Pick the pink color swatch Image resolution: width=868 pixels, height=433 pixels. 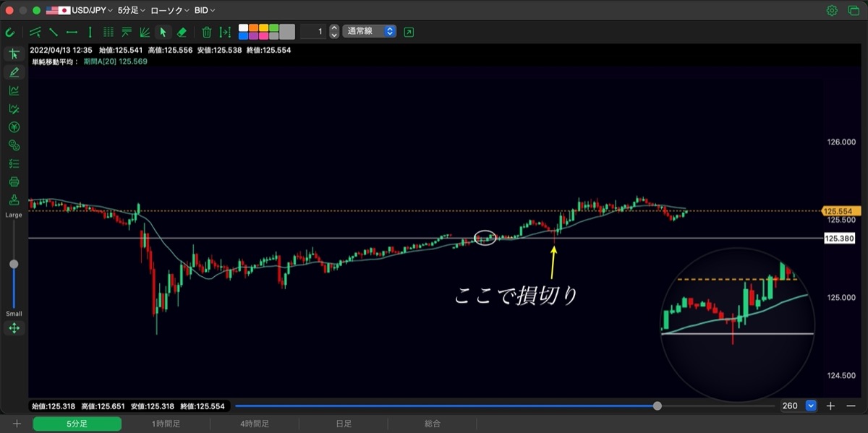264,35
